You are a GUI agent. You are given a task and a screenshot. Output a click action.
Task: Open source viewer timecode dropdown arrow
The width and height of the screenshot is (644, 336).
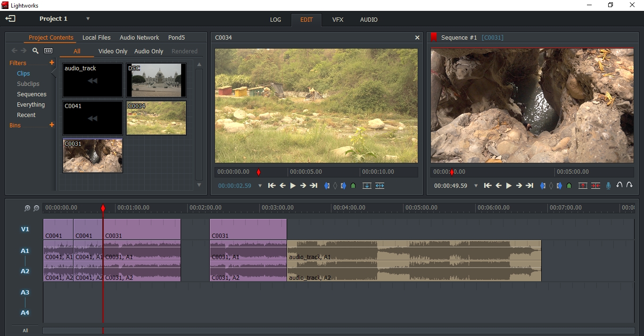click(x=260, y=186)
